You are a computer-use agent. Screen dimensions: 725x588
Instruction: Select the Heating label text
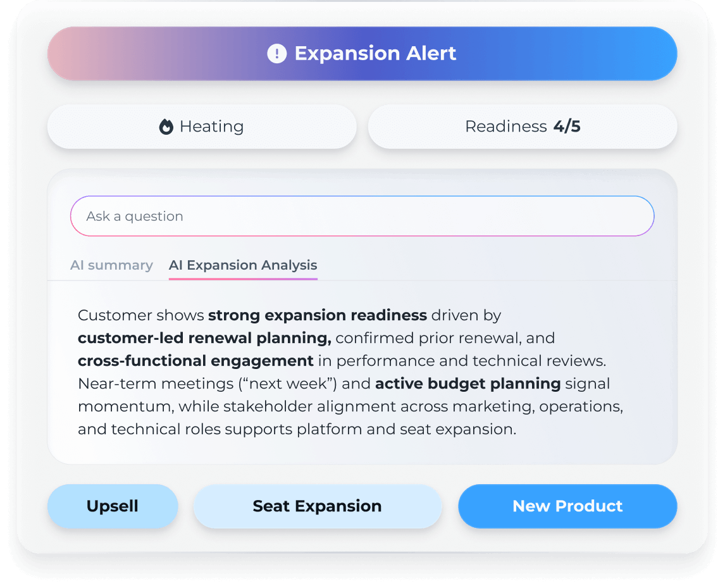[x=214, y=127]
